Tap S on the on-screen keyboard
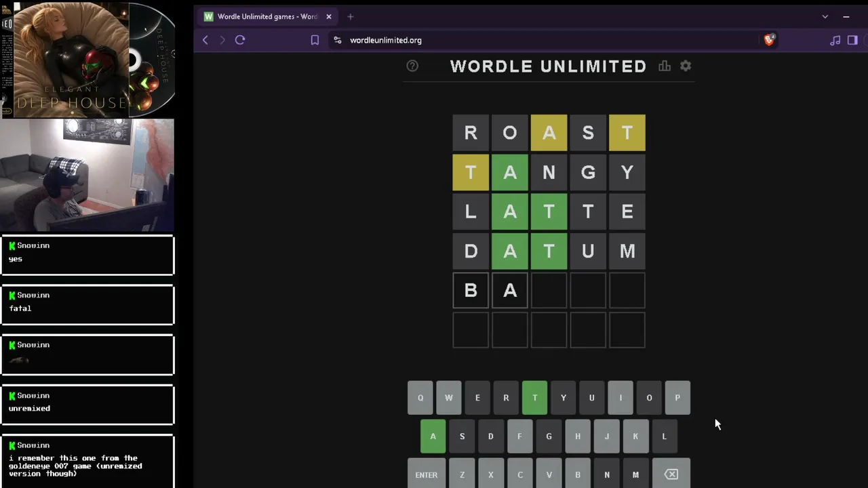The width and height of the screenshot is (868, 488). [462, 436]
